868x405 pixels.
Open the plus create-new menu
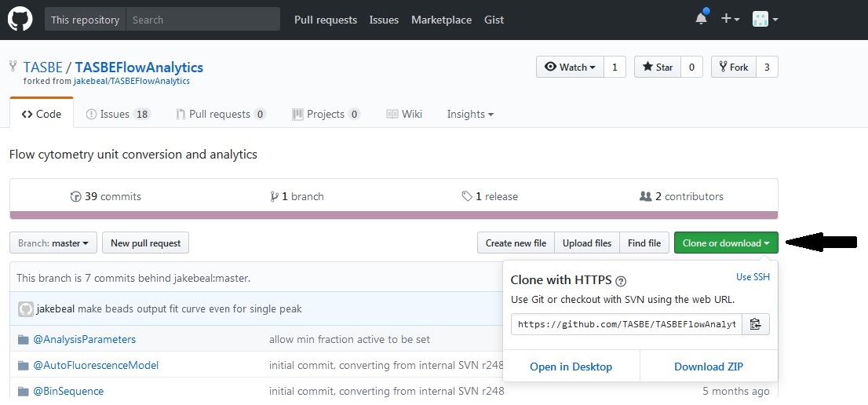(x=730, y=19)
